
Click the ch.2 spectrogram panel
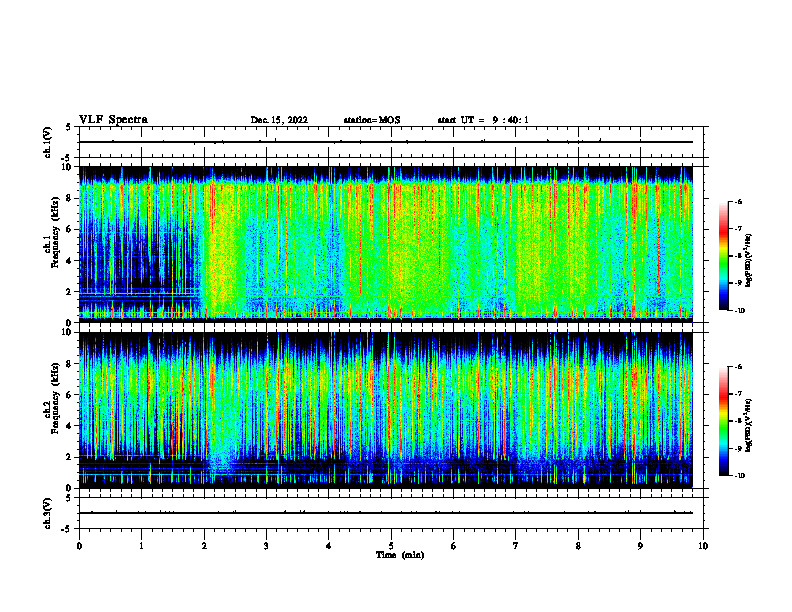386,410
